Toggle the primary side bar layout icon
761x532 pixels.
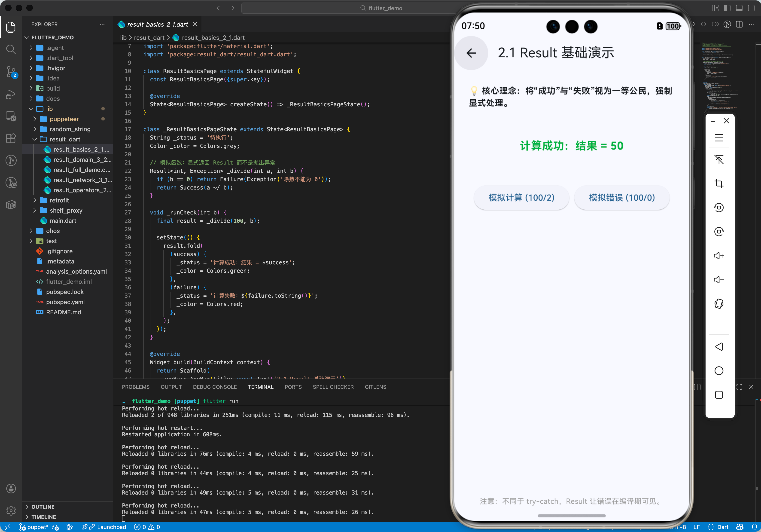click(x=727, y=8)
